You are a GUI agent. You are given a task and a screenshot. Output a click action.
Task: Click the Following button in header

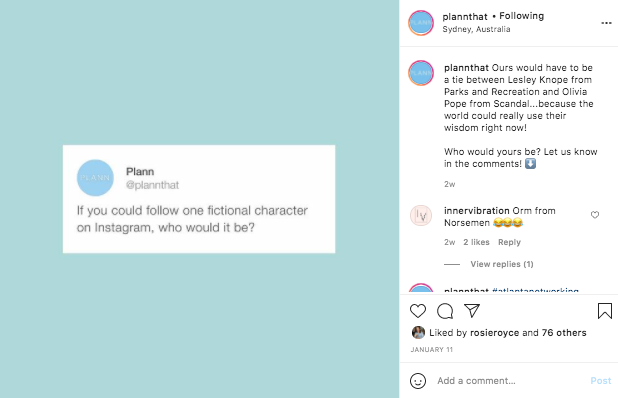coord(521,16)
